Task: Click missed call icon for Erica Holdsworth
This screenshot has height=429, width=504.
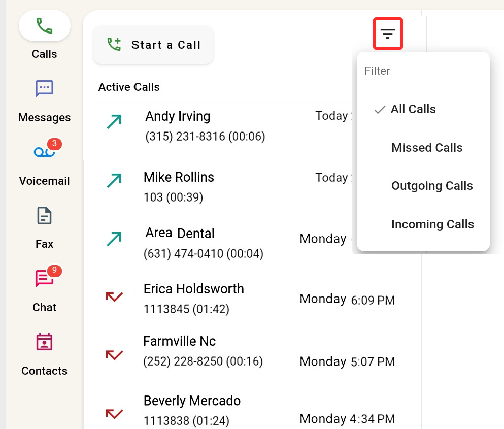Action: point(114,296)
